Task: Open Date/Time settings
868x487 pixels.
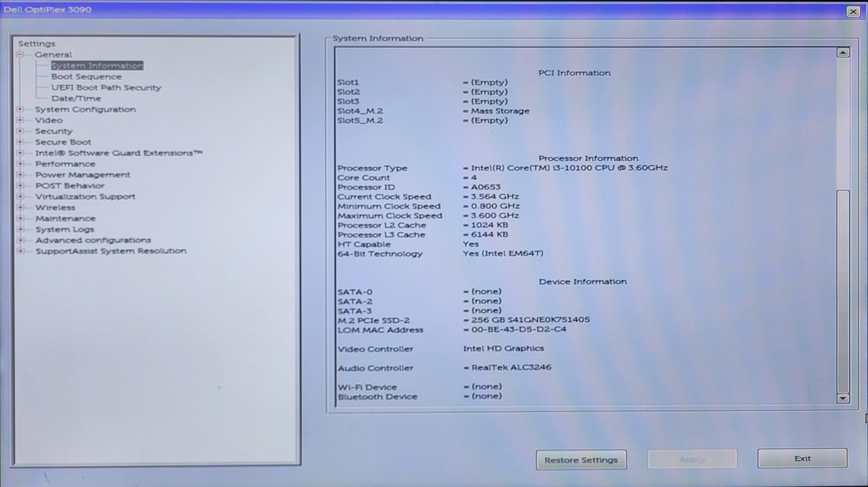Action: click(x=76, y=98)
